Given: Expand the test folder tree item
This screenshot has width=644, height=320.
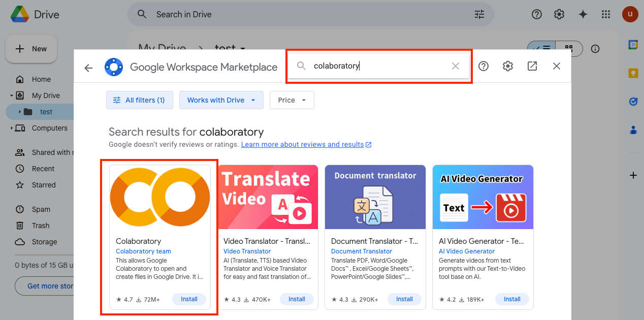Looking at the screenshot, I should (x=20, y=112).
